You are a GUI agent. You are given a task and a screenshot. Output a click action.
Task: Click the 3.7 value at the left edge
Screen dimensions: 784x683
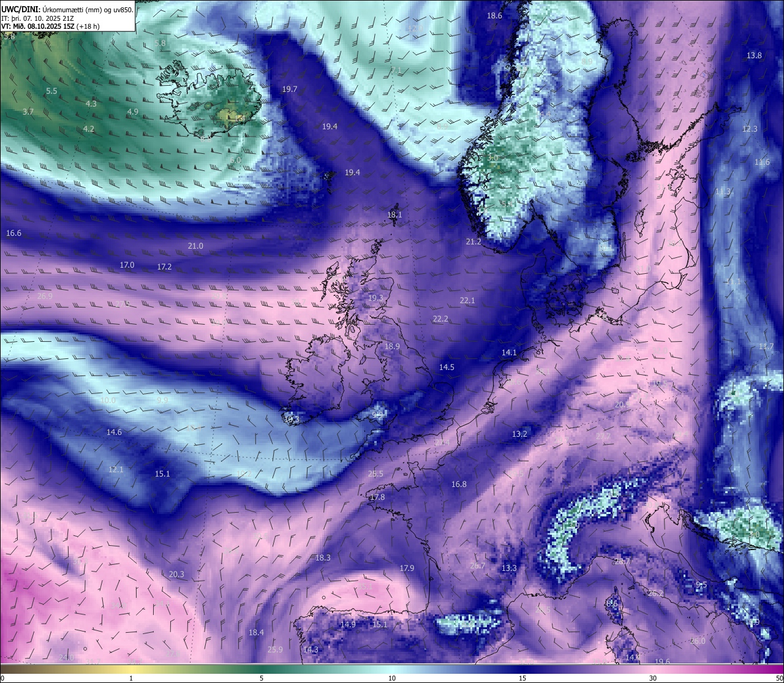point(28,112)
